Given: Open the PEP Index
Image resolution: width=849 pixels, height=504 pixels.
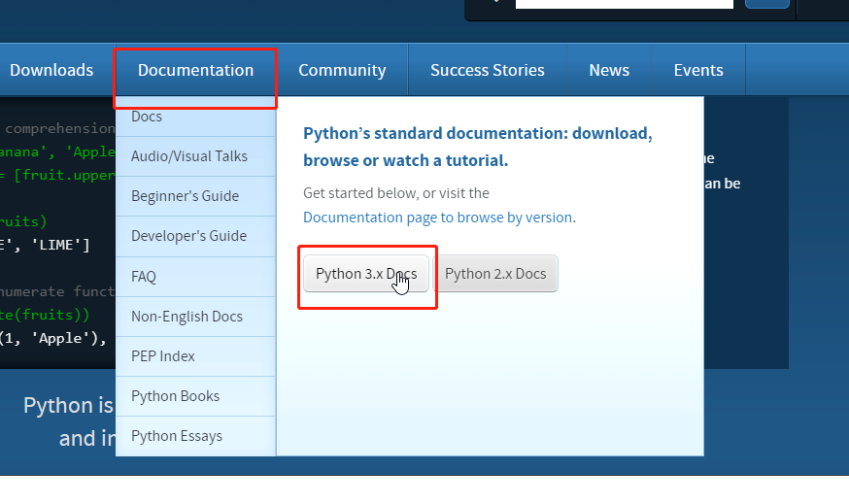Looking at the screenshot, I should click(163, 356).
